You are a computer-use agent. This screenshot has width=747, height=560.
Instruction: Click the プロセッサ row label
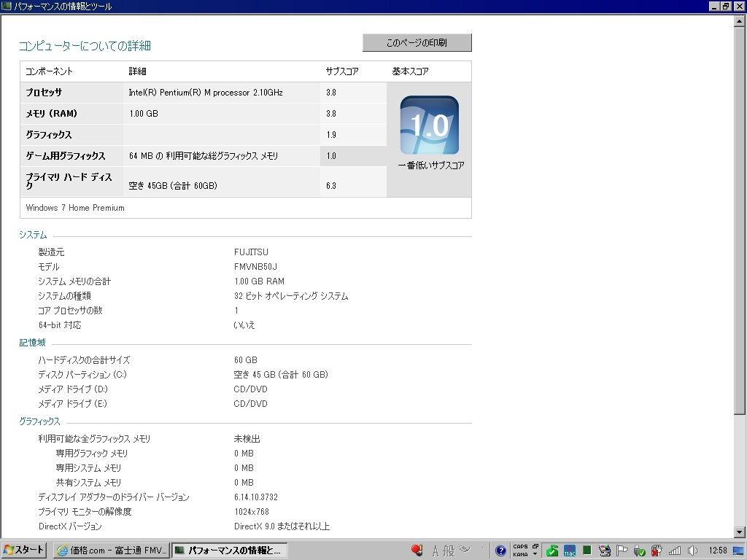pos(44,93)
